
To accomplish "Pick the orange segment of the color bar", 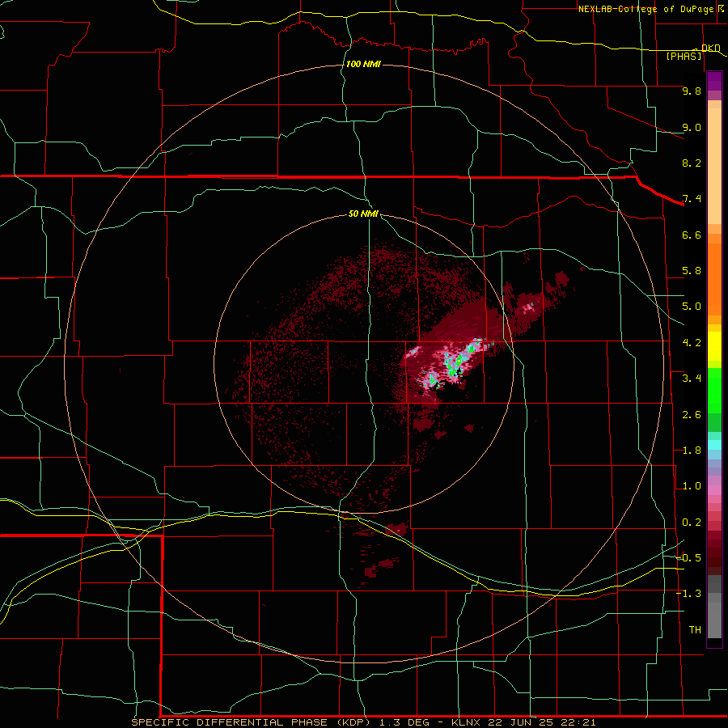I will pyautogui.click(x=714, y=275).
